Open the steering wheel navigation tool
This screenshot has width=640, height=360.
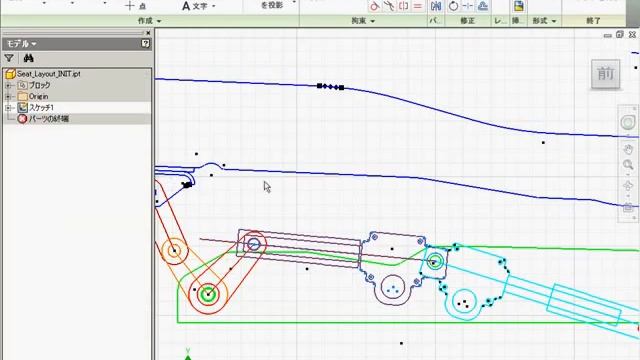click(x=628, y=122)
